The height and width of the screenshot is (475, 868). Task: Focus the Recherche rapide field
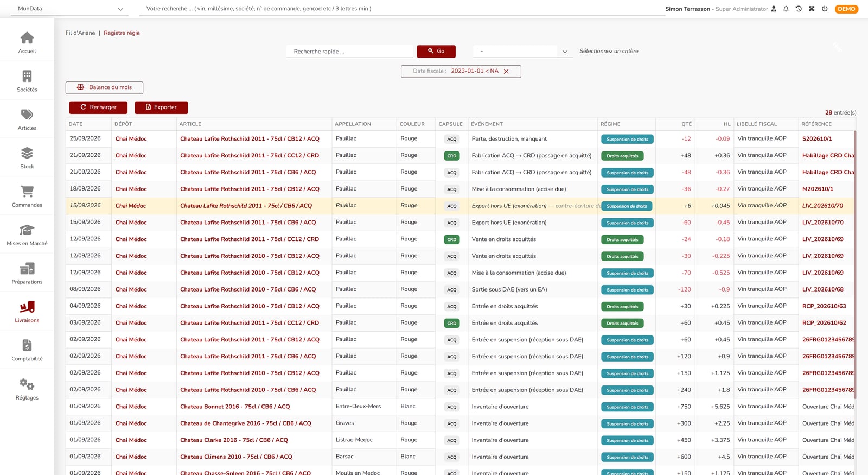(x=350, y=52)
